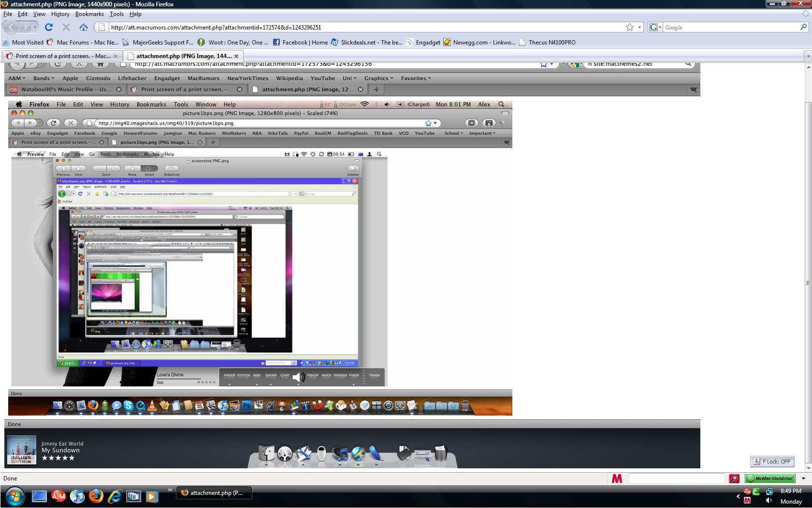
Task: Click the Forward arrow in navigation toolbar
Action: point(25,27)
